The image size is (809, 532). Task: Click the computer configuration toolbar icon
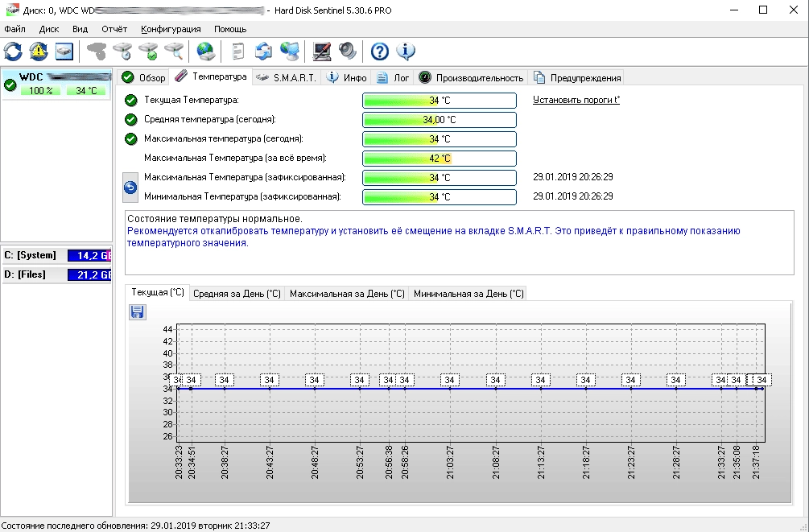coord(321,51)
